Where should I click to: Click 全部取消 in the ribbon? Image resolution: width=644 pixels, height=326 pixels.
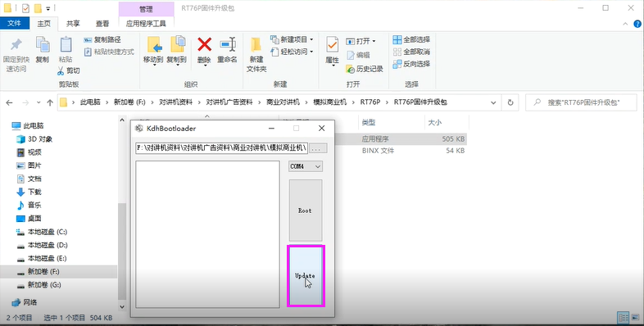pos(411,52)
